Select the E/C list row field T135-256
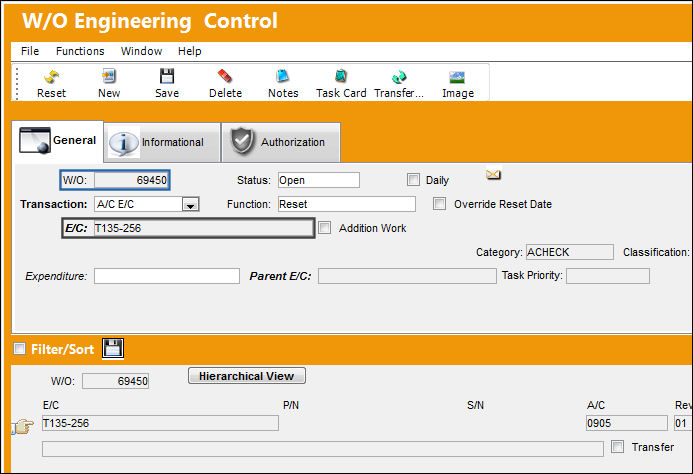 160,423
